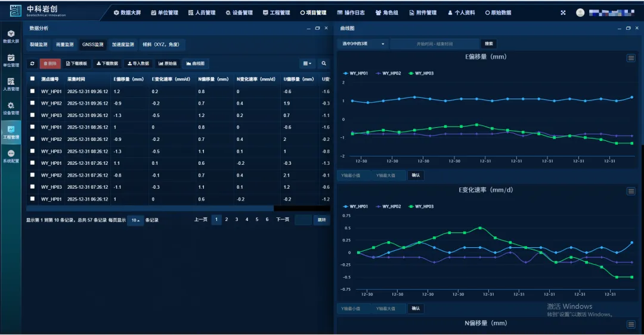Image resolution: width=644 pixels, height=335 pixels.
Task: Open the E偏移量 chart hamburger menu
Action: click(x=630, y=58)
